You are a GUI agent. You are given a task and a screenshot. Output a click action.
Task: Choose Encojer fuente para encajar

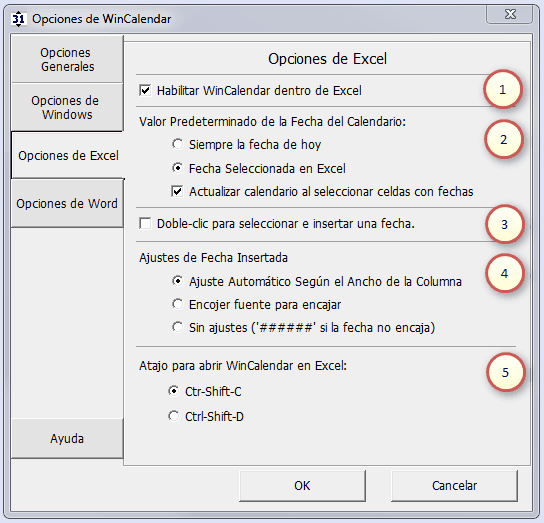(177, 304)
